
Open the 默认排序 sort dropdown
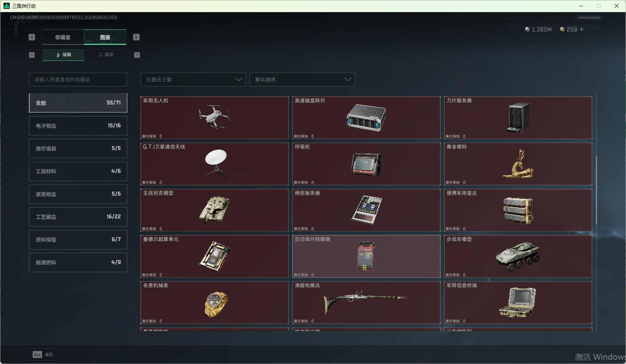pos(302,80)
